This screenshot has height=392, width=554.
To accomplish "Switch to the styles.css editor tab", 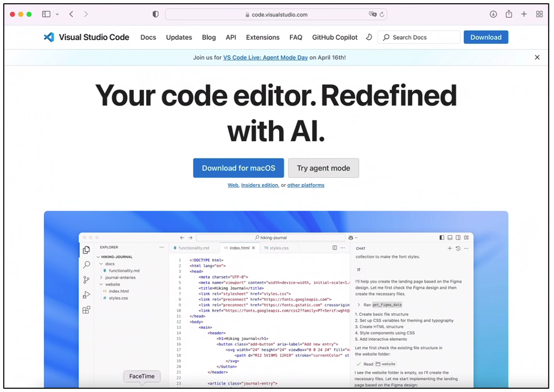I will point(279,248).
